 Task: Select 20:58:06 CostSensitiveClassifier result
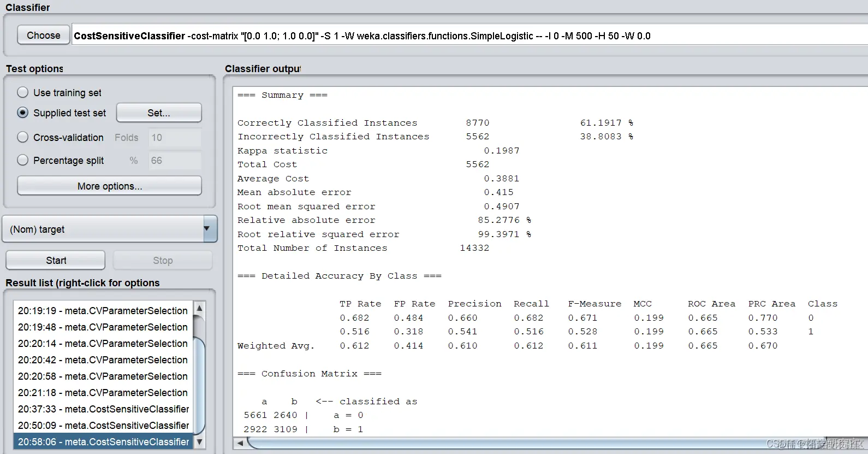point(103,441)
